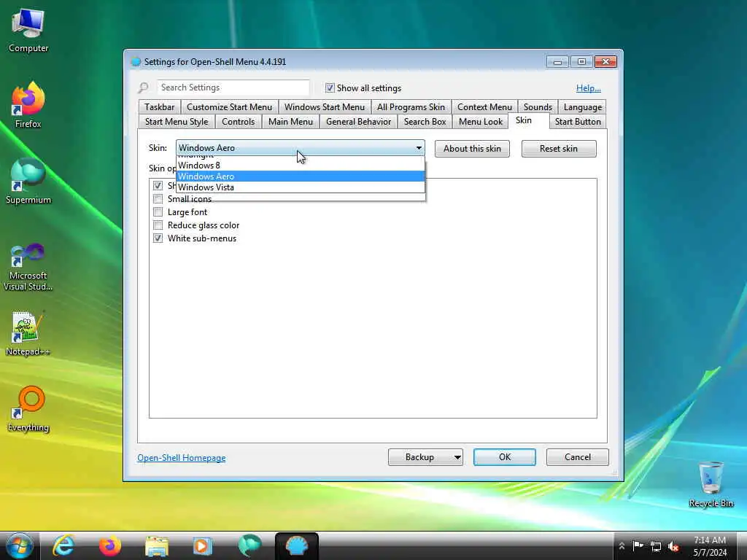Enable Reduce glass color
The height and width of the screenshot is (560, 747).
pos(158,225)
